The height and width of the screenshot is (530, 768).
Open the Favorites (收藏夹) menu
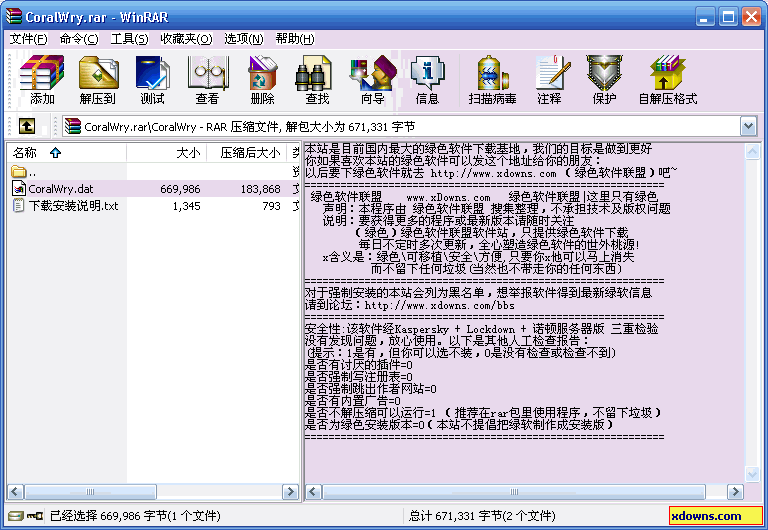coord(186,39)
